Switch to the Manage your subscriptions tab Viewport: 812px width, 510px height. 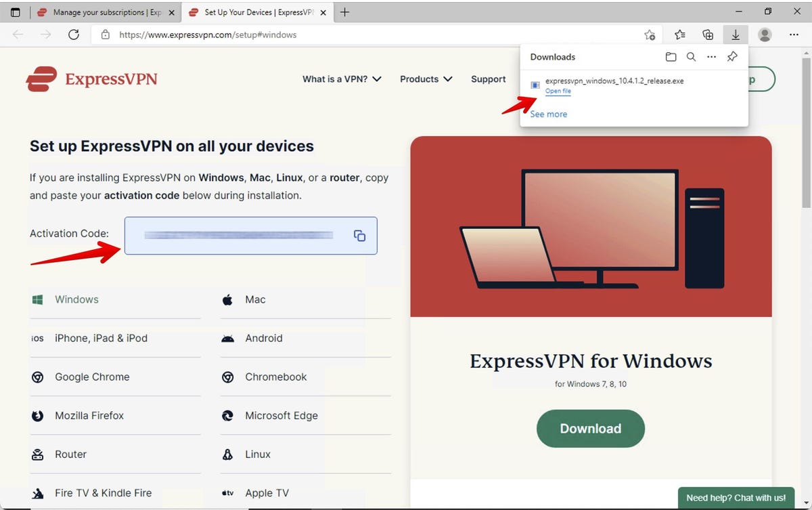104,12
